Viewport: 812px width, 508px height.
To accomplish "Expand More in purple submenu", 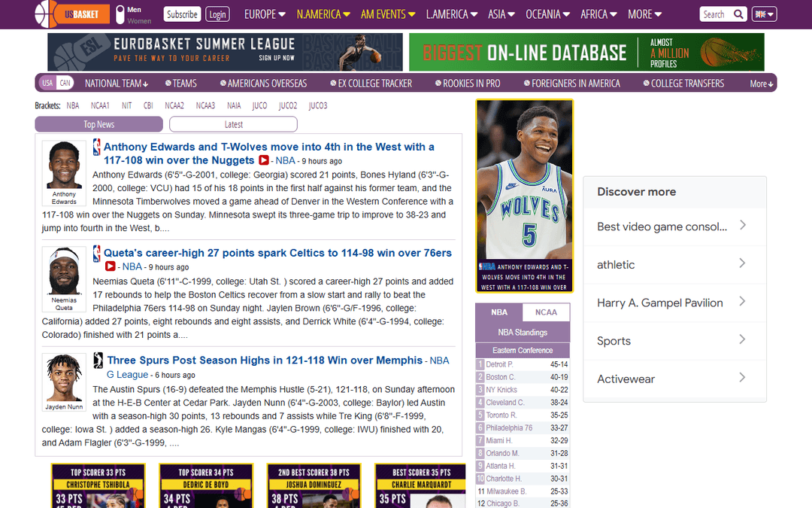I will [761, 84].
